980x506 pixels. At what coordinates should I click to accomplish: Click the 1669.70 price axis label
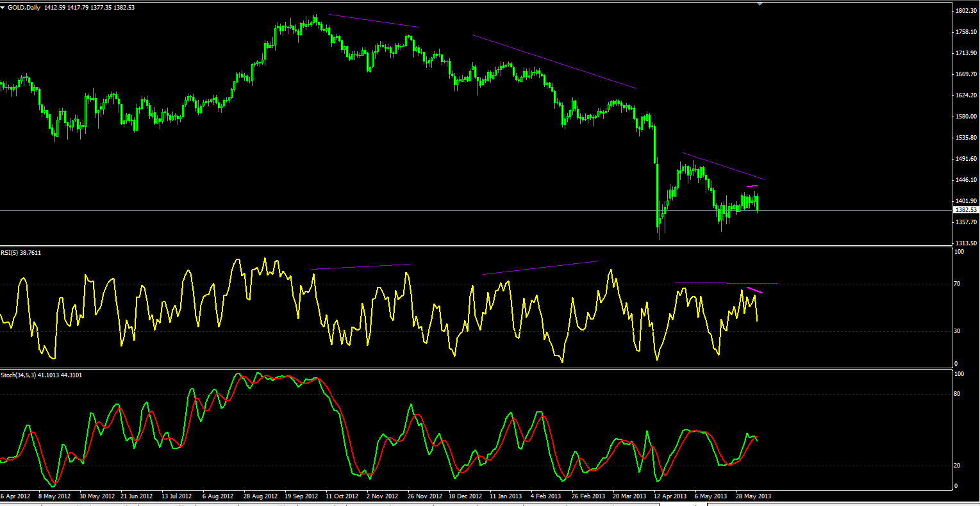coord(965,74)
